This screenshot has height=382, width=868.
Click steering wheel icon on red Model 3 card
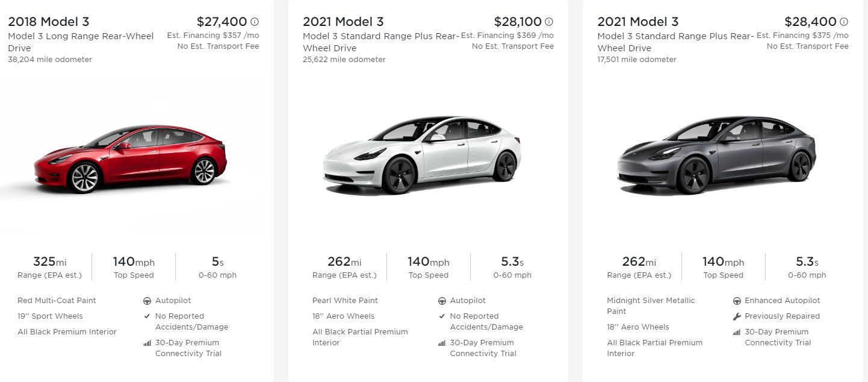[147, 301]
